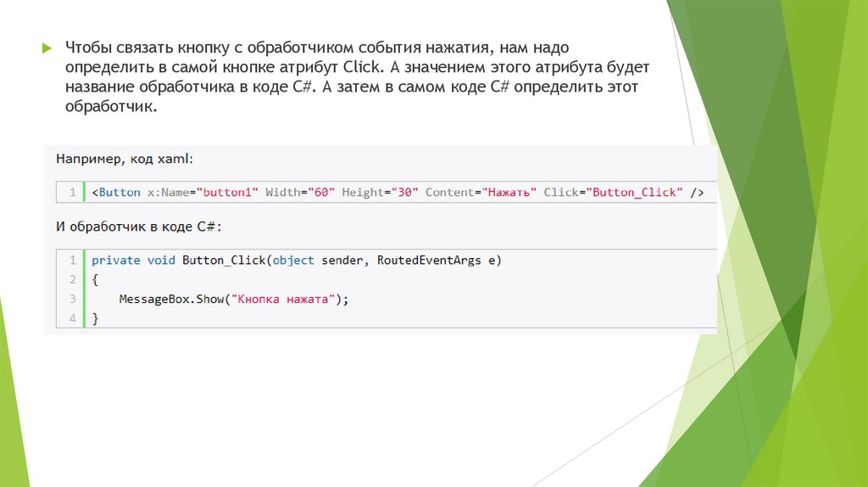Click the text 'И обработчик в коде C#:'
868x487 pixels.
tap(139, 227)
